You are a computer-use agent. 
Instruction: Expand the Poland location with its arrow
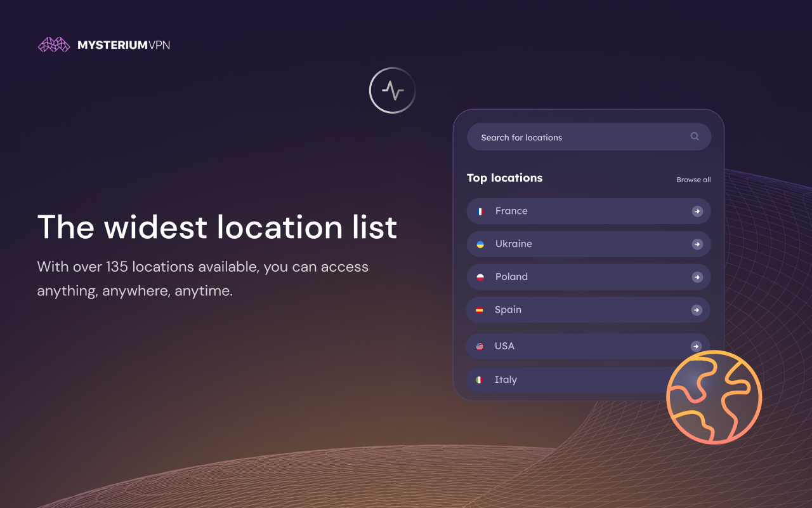coord(697,276)
